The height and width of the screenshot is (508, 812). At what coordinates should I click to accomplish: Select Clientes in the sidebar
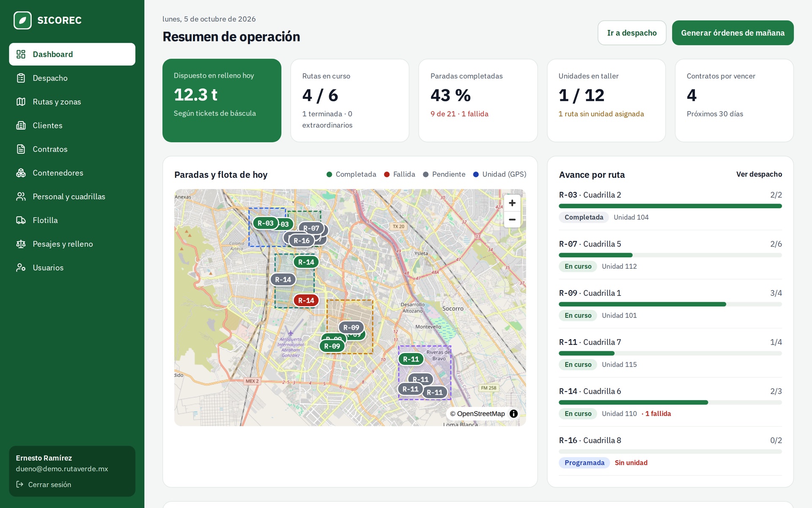(72, 125)
